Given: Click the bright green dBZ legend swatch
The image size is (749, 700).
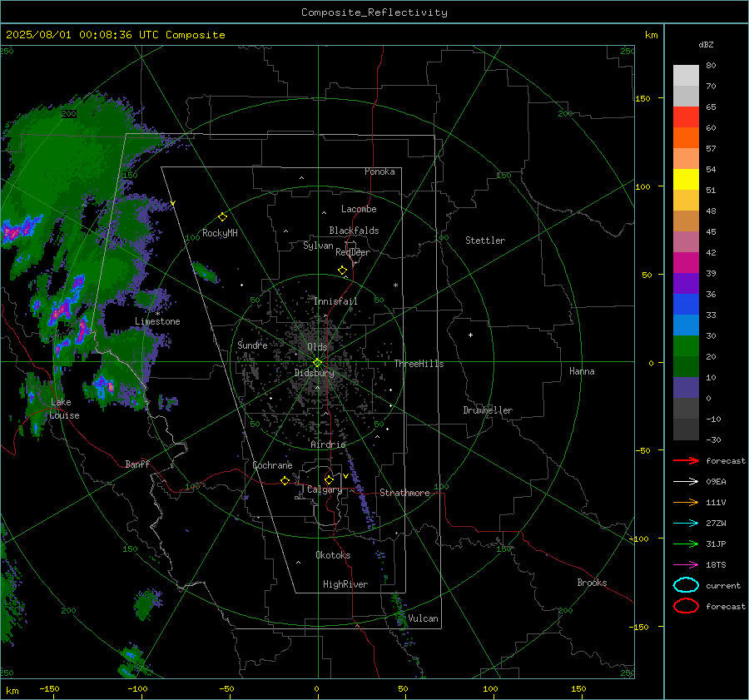Looking at the screenshot, I should coord(686,345).
